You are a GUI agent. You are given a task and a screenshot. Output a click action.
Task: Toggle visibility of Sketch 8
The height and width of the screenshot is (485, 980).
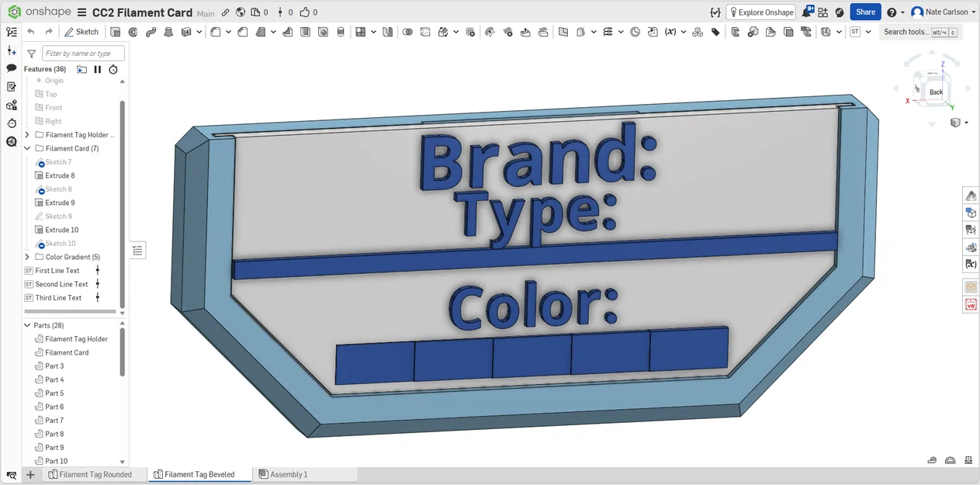click(x=40, y=189)
